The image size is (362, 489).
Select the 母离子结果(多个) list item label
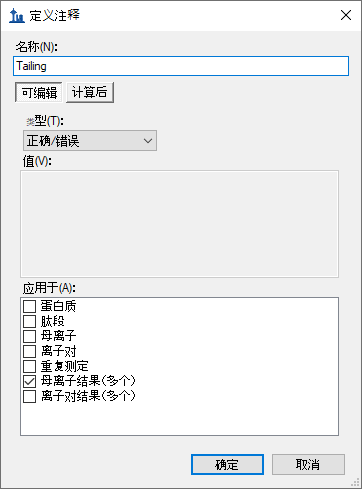[x=88, y=381]
